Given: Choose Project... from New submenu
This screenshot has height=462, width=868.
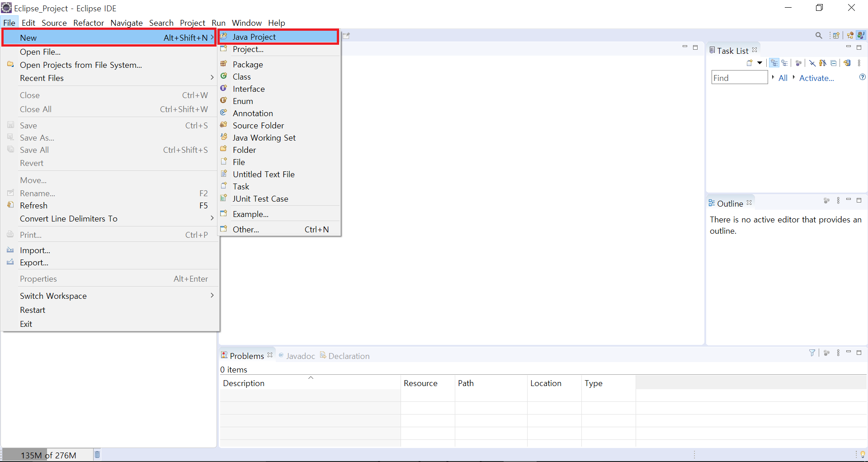Looking at the screenshot, I should 279,49.
